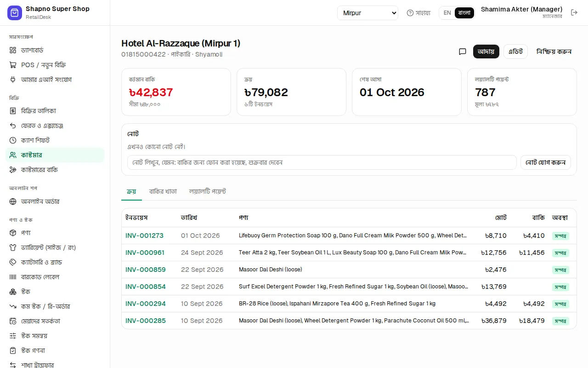Open POS / নতুন বিক্রি cart icon

tap(13, 65)
